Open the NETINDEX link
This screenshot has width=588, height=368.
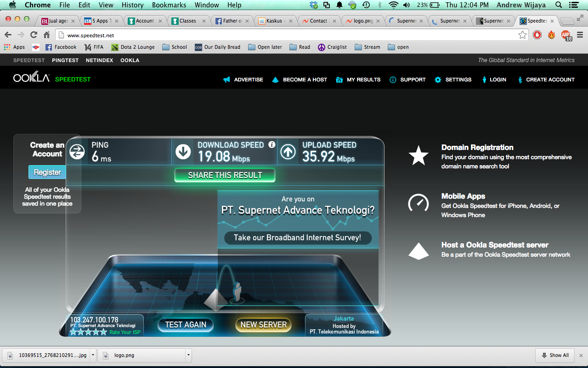[x=99, y=60]
